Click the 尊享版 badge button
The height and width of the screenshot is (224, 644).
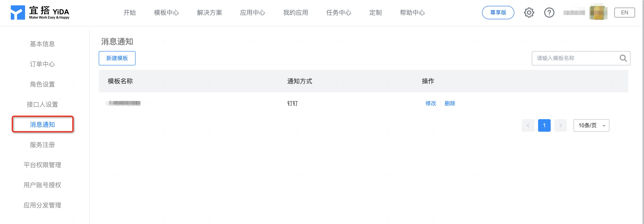(498, 13)
